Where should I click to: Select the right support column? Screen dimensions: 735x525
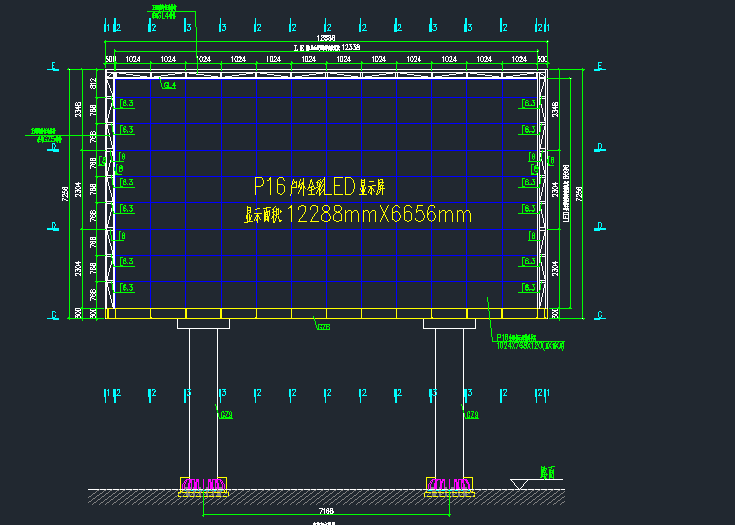point(449,400)
